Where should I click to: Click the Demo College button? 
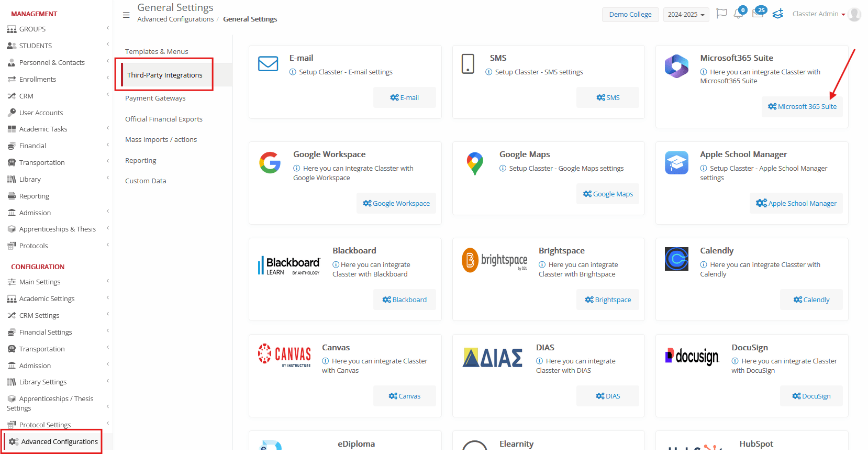click(x=630, y=15)
